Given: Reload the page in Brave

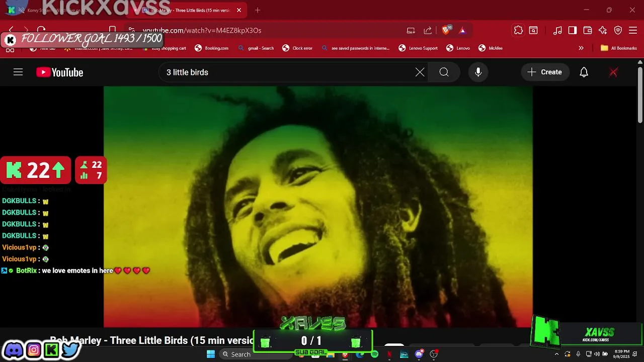Looking at the screenshot, I should pyautogui.click(x=41, y=30).
